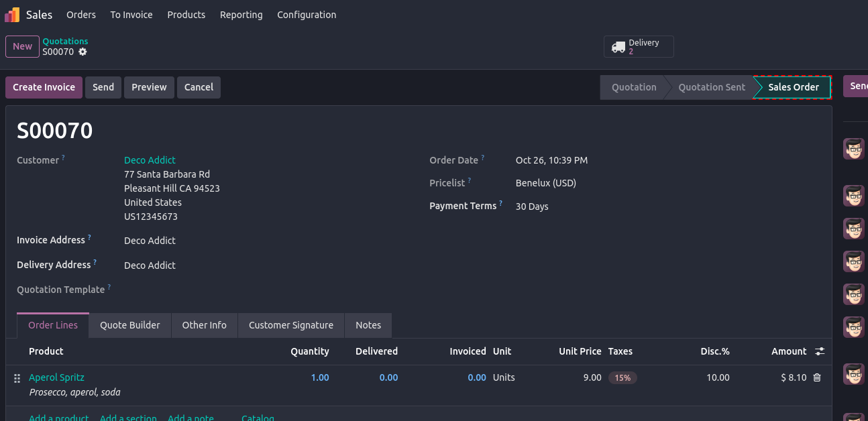Open the Configuration menu
Viewport: 868px width, 421px height.
click(307, 15)
